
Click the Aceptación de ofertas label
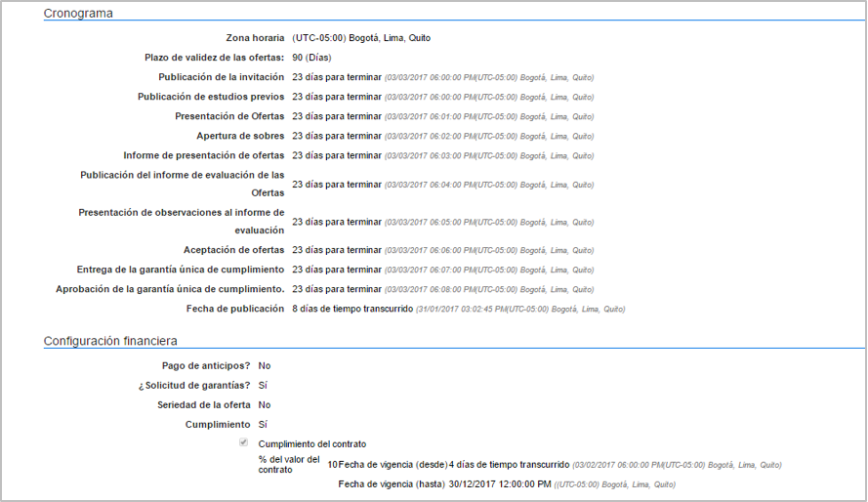point(233,250)
